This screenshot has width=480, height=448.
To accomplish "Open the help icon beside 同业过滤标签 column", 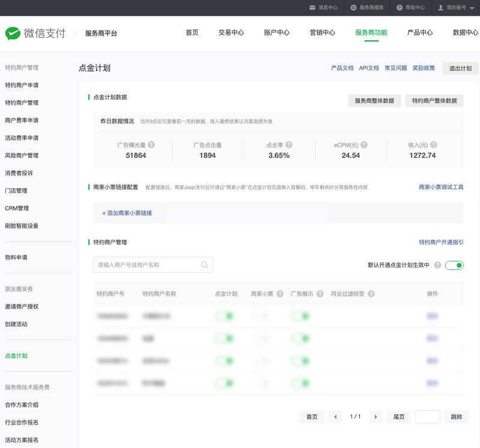I will click(371, 294).
